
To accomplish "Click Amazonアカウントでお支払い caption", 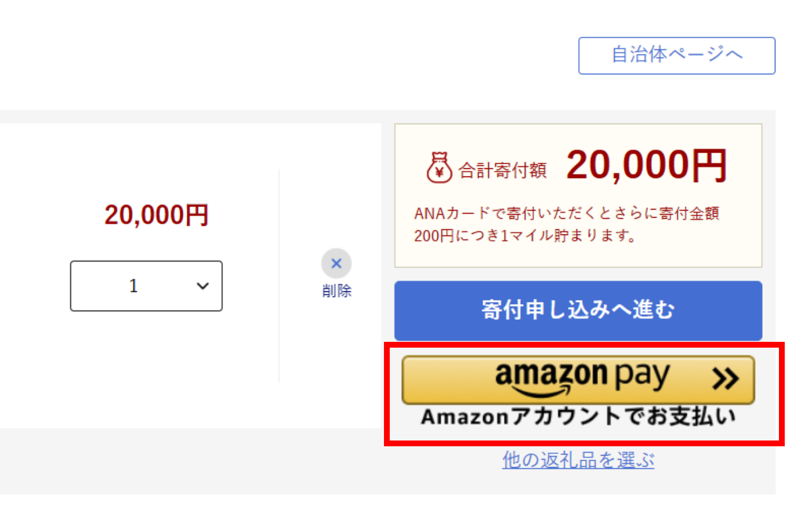I will point(578,417).
